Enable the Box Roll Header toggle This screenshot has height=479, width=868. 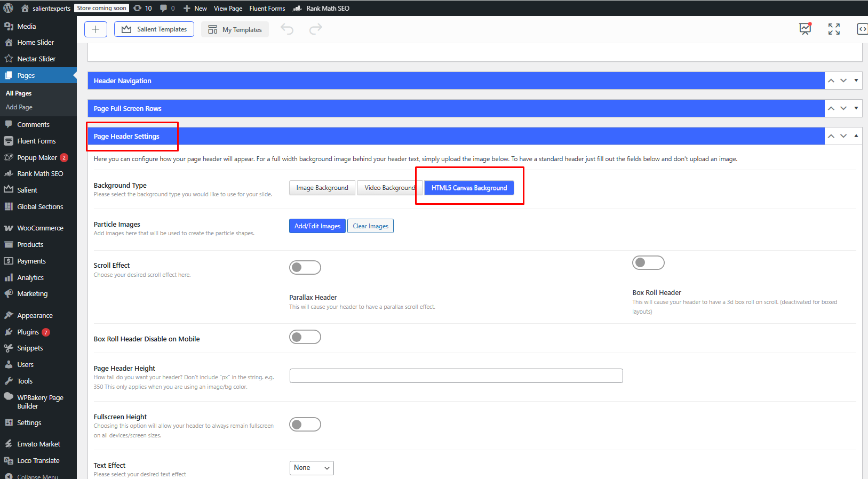click(x=648, y=262)
